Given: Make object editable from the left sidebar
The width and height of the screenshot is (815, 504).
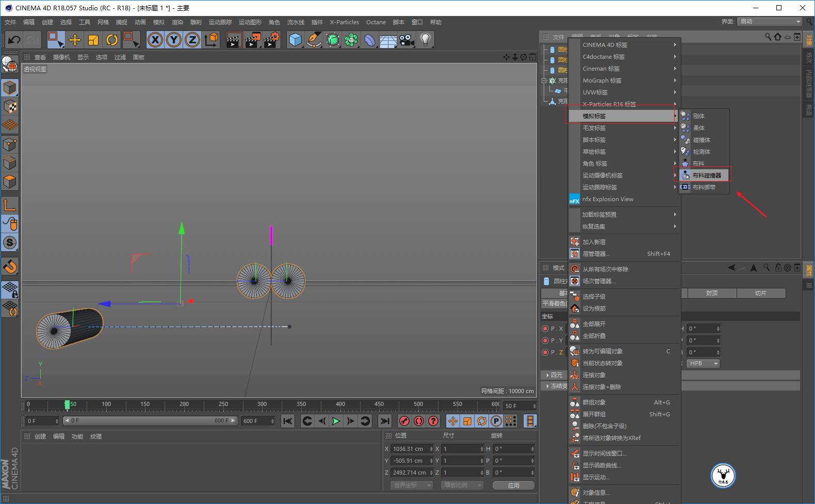Looking at the screenshot, I should tap(10, 64).
